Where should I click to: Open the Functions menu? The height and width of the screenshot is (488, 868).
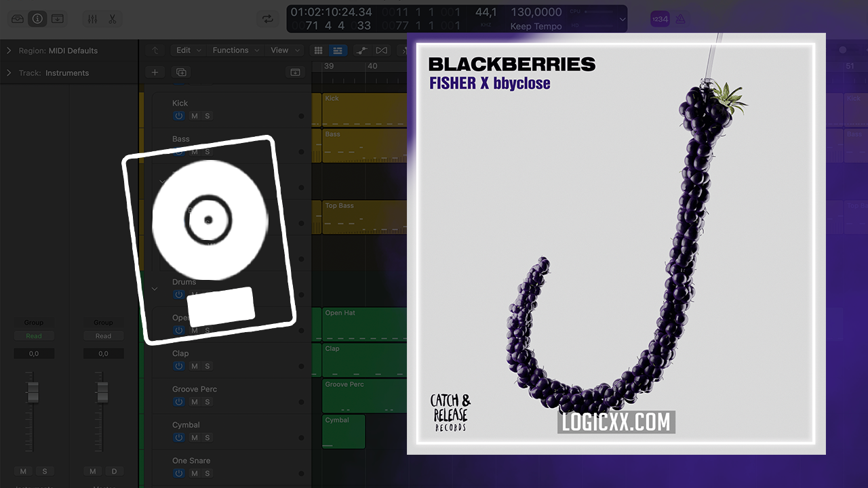(235, 50)
